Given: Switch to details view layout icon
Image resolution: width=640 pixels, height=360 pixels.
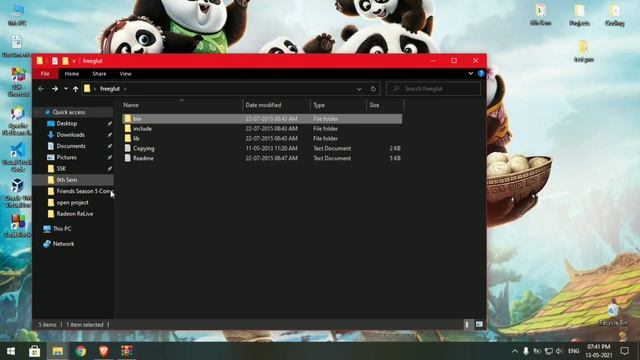Looking at the screenshot, I should tap(467, 324).
